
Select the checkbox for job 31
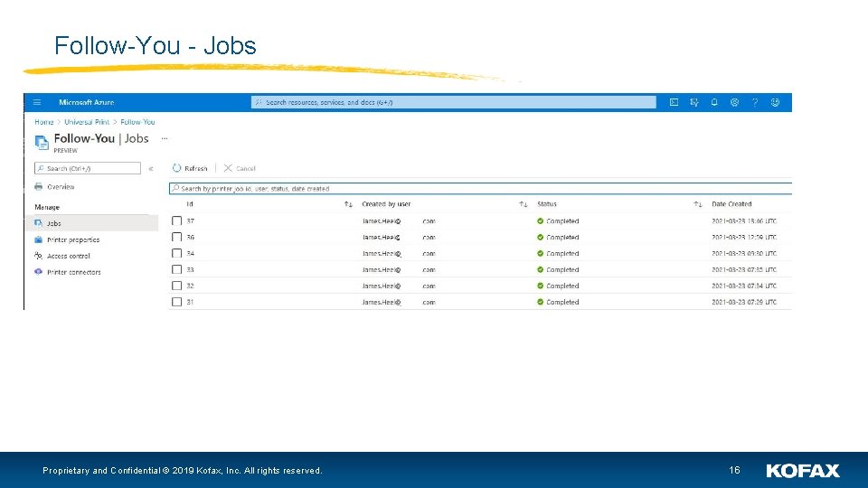176,302
